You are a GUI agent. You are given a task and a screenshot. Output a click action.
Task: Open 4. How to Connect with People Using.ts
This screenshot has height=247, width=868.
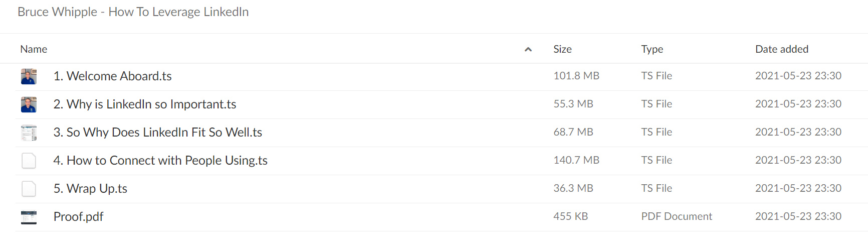tap(160, 160)
